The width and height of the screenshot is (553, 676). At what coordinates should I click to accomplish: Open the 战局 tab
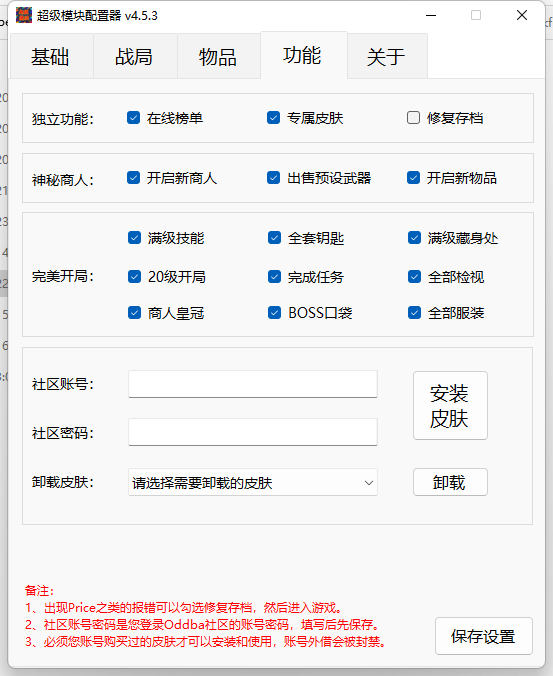point(134,56)
